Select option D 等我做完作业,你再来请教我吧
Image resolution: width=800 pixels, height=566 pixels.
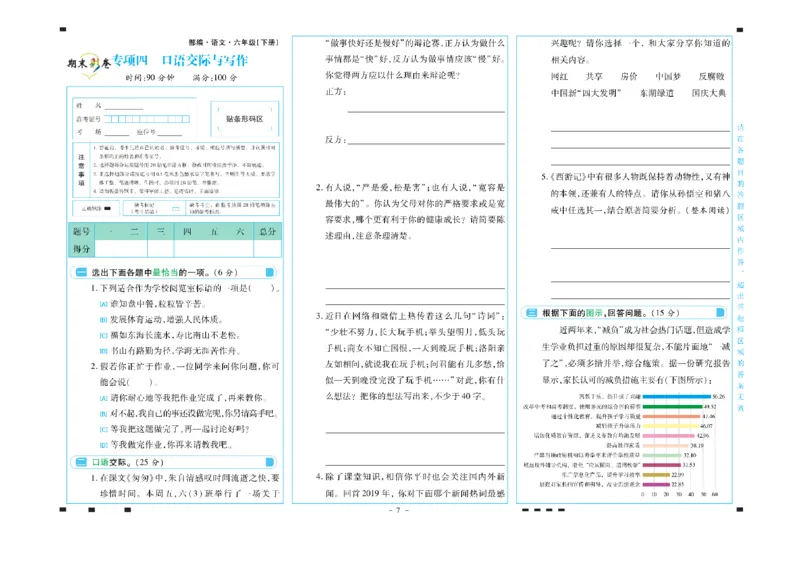click(x=166, y=445)
